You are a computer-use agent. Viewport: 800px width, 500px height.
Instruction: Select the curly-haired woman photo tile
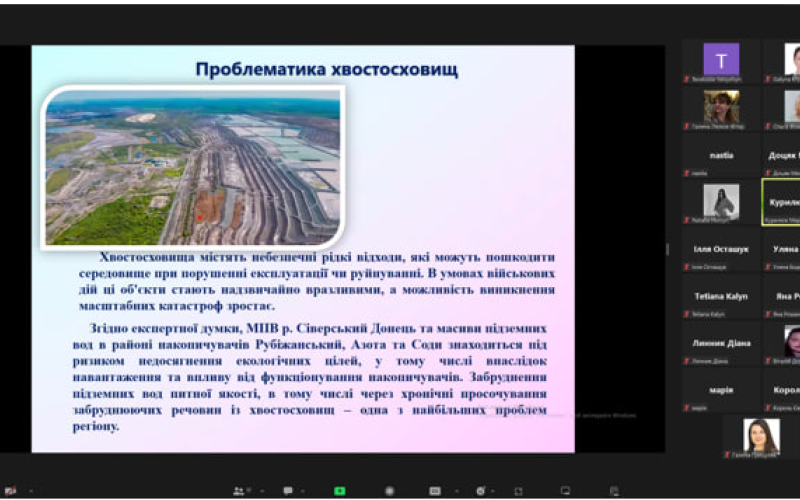[721, 108]
